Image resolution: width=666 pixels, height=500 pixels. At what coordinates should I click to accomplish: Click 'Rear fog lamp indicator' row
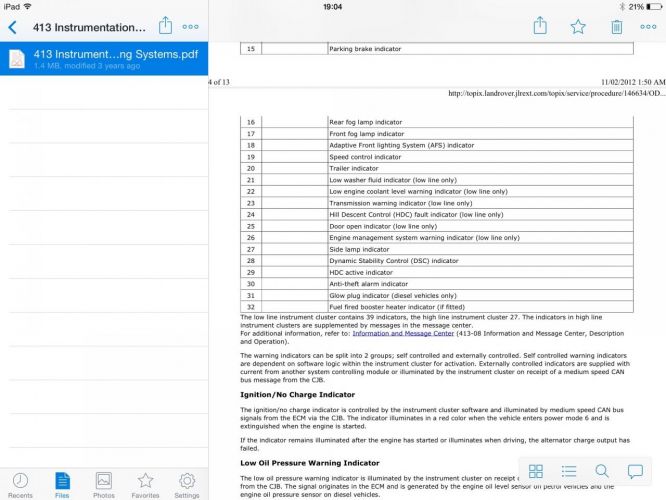tap(437, 122)
